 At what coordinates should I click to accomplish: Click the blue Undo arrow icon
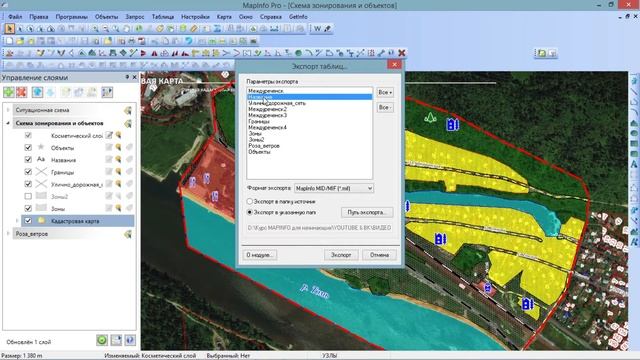click(x=188, y=41)
